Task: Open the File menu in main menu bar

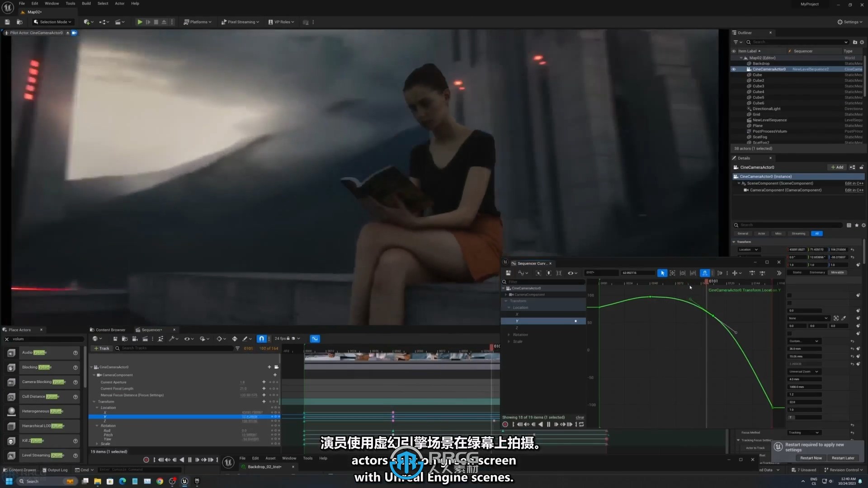Action: [x=22, y=3]
